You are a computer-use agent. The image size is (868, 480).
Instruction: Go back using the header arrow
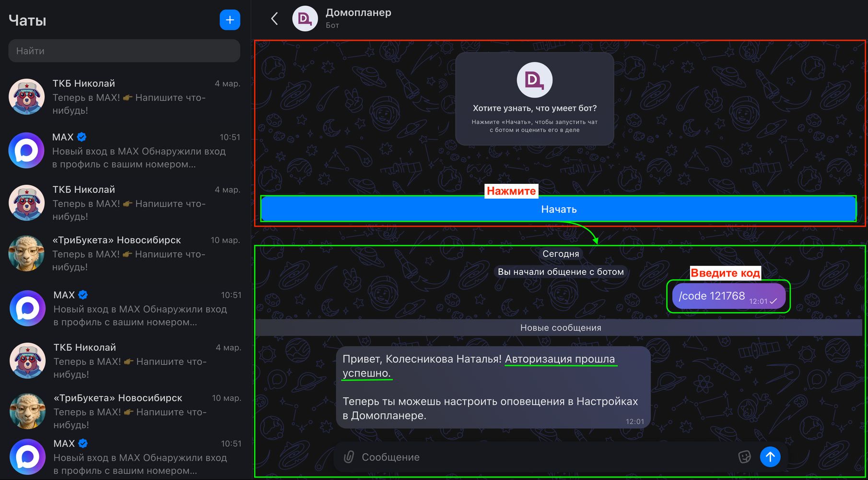point(274,19)
